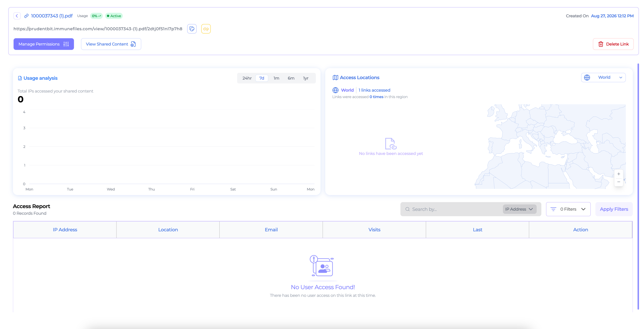Sort by IP Address column header
The width and height of the screenshot is (644, 329).
click(65, 230)
